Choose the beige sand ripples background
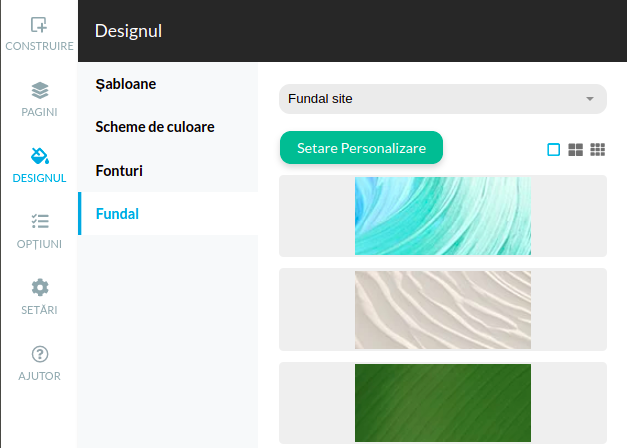627x448 pixels. pyautogui.click(x=443, y=310)
